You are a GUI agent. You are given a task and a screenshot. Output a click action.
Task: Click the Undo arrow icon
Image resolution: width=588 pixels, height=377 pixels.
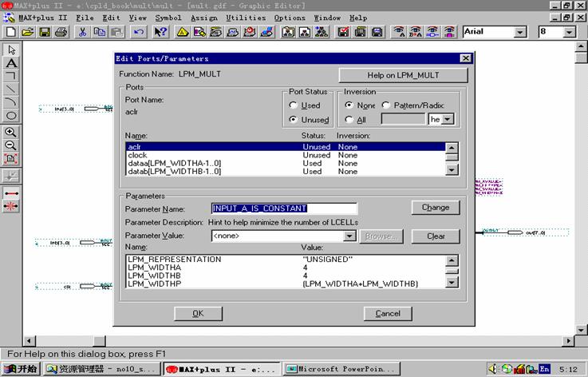pyautogui.click(x=138, y=32)
